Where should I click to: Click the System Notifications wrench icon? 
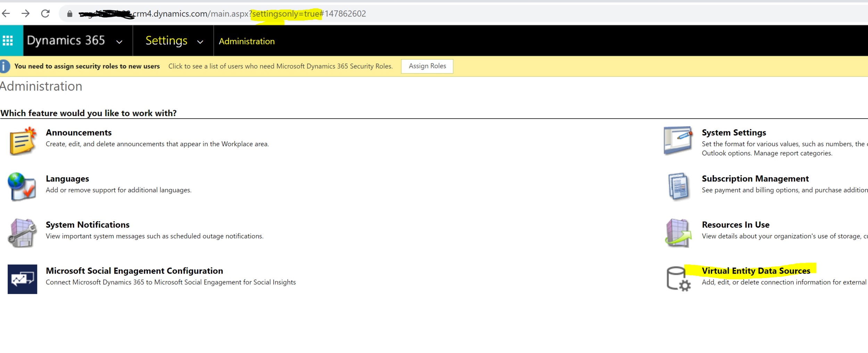tap(22, 233)
